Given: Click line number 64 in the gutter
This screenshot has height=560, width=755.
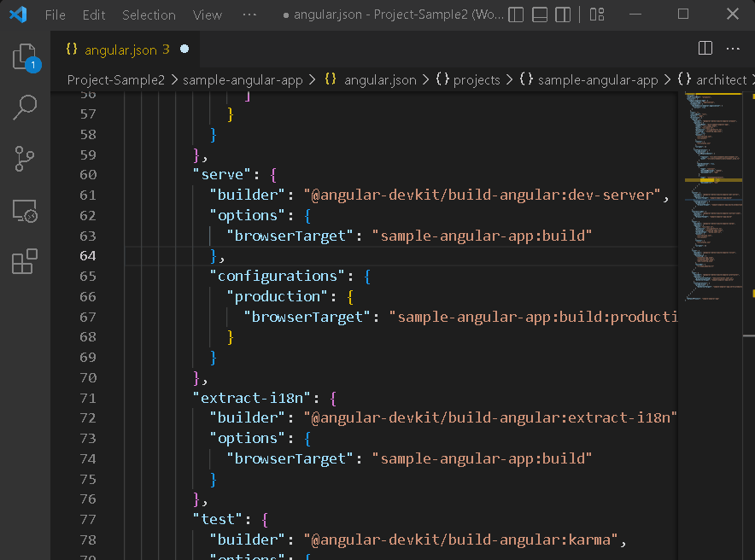Looking at the screenshot, I should (88, 256).
